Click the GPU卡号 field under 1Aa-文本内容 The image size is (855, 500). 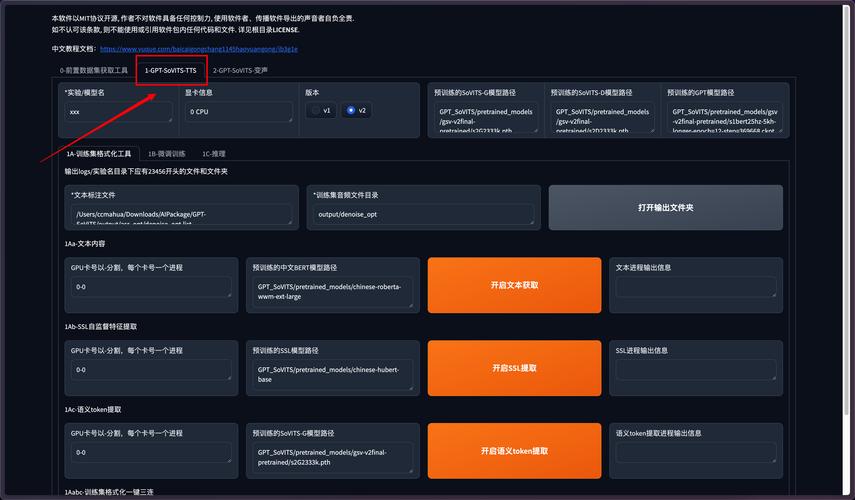click(151, 287)
